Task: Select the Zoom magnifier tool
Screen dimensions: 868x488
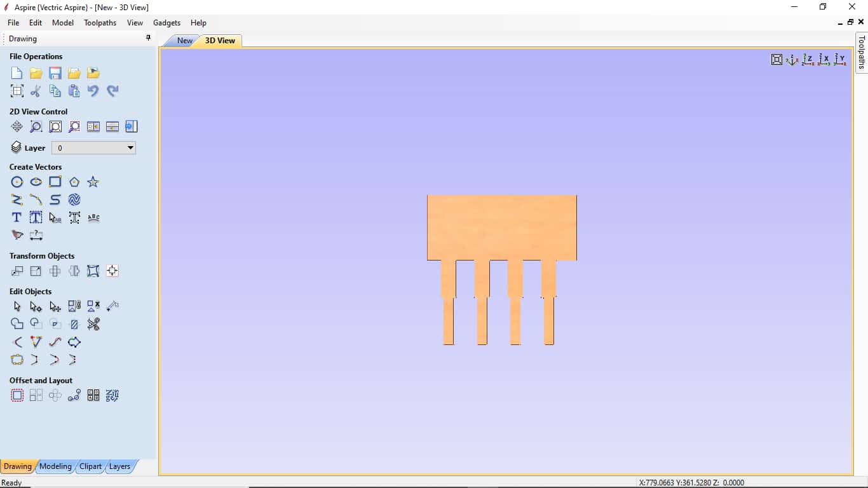Action: (36, 126)
